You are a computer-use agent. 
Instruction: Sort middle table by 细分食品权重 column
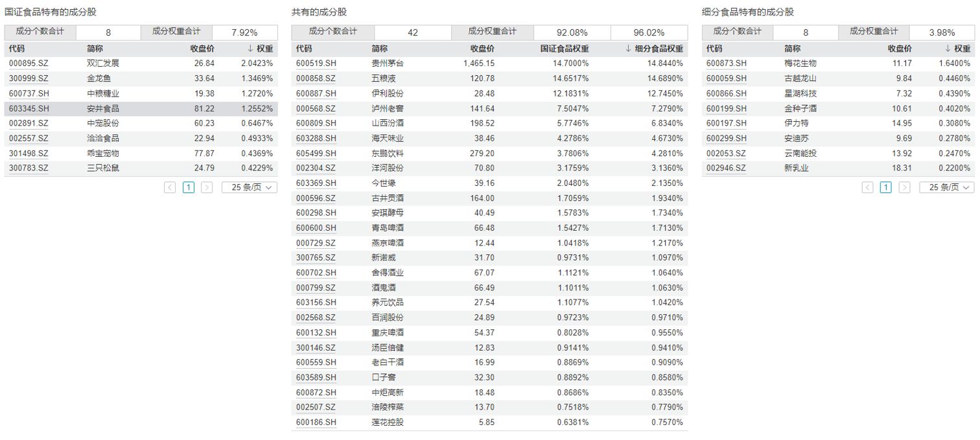tap(655, 49)
